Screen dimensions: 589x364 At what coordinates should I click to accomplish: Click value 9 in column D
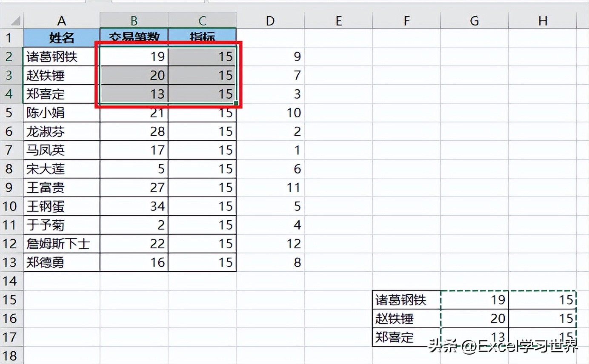tap(270, 57)
